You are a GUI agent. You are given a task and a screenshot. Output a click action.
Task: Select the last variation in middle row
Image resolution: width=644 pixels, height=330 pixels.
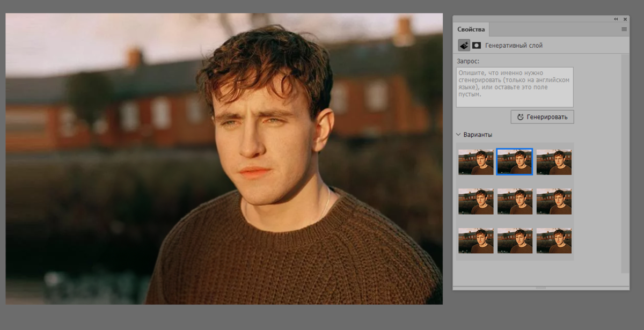coord(554,201)
